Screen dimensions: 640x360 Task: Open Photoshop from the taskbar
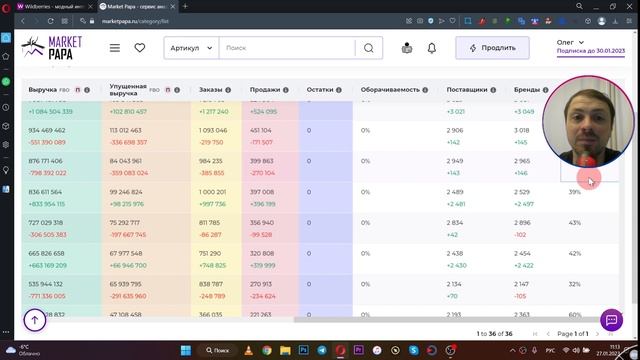pos(303,350)
